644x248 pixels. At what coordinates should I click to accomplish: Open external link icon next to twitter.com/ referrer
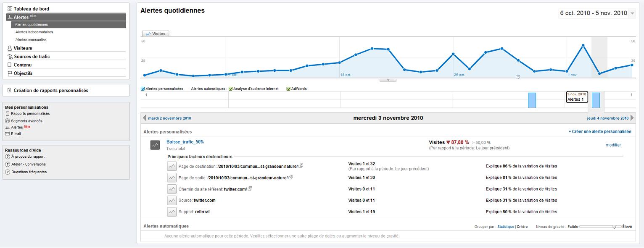(x=250, y=189)
